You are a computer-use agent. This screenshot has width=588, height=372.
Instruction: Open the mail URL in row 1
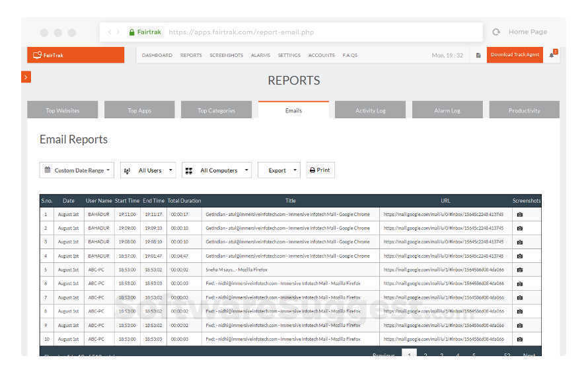(443, 215)
